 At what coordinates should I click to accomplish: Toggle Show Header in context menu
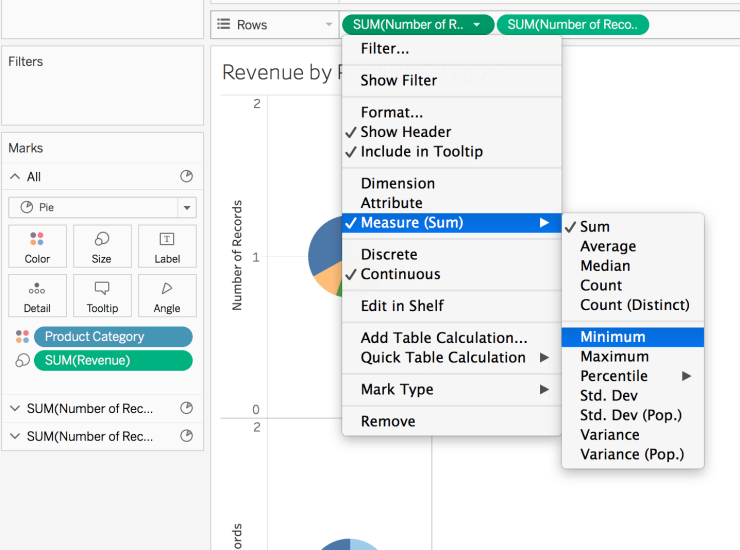[405, 132]
